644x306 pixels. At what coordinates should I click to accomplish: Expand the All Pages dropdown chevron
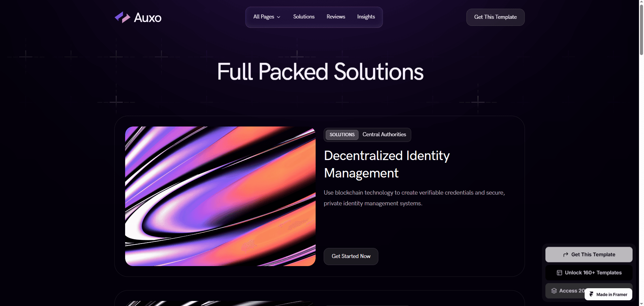pyautogui.click(x=278, y=17)
